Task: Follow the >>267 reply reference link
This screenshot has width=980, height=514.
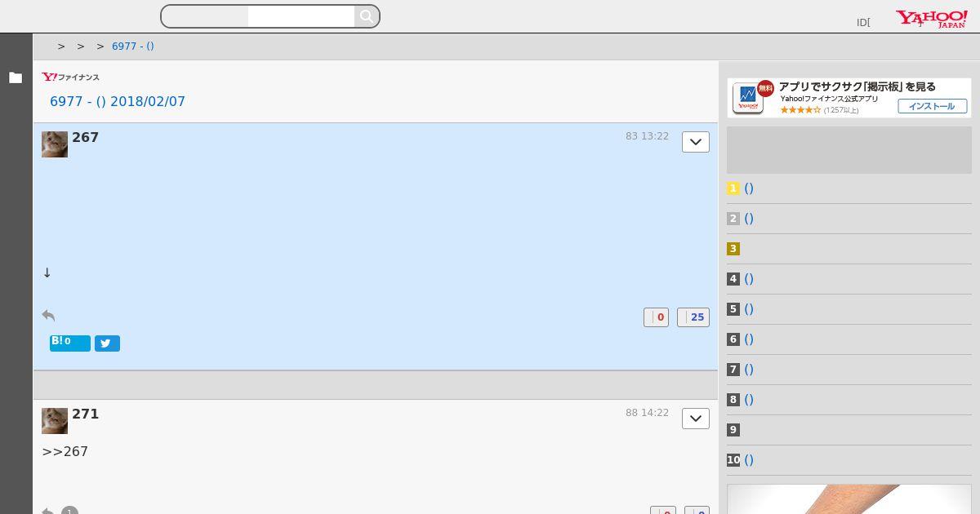Action: (x=65, y=452)
